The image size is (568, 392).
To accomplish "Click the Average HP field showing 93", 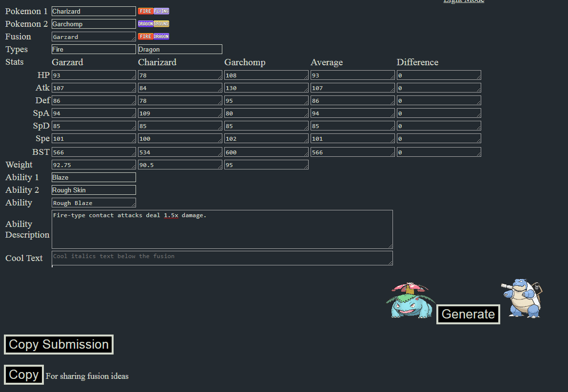I will pos(353,75).
